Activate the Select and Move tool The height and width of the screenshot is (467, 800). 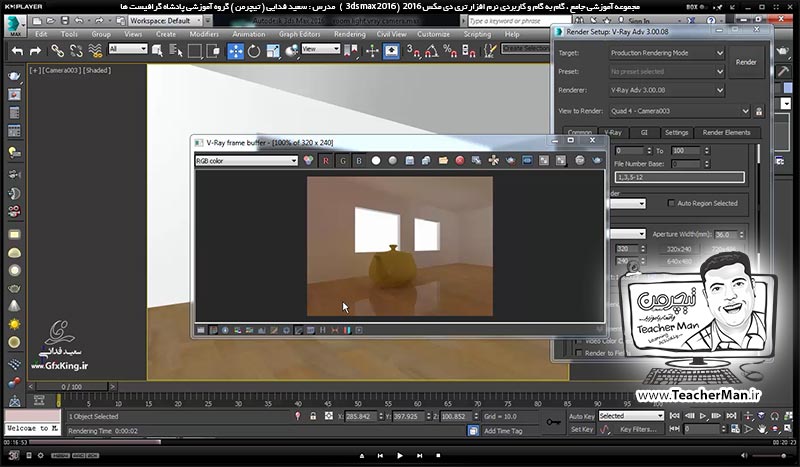(x=235, y=51)
